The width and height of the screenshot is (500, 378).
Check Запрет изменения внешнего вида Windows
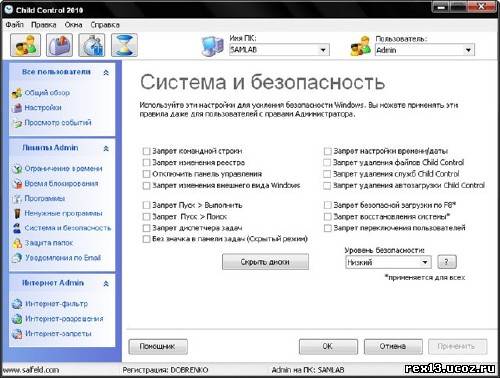point(146,185)
